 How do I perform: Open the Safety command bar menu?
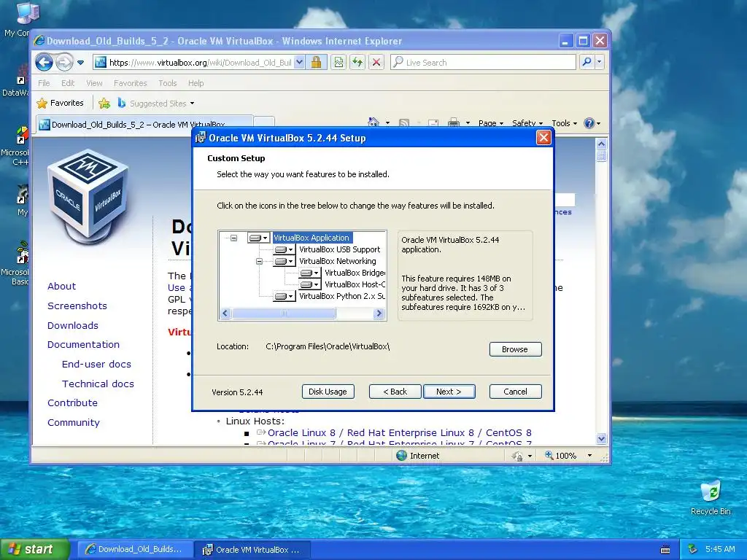[x=527, y=123]
